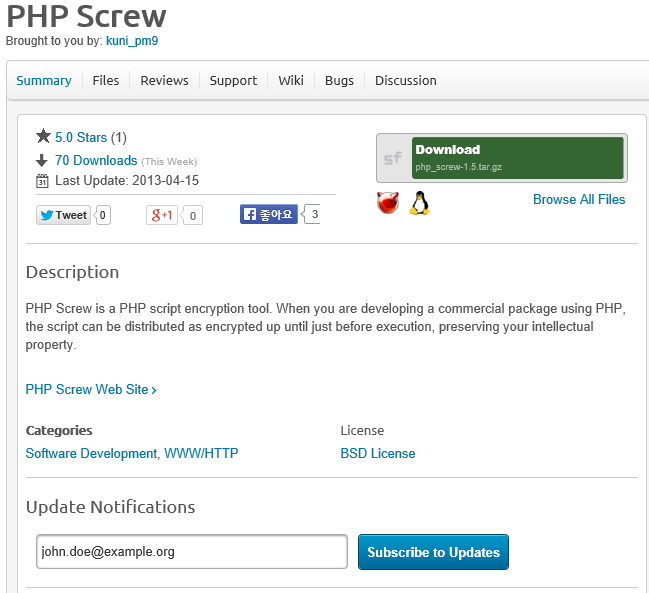The height and width of the screenshot is (593, 649).
Task: Click the License label
Action: [x=362, y=431]
